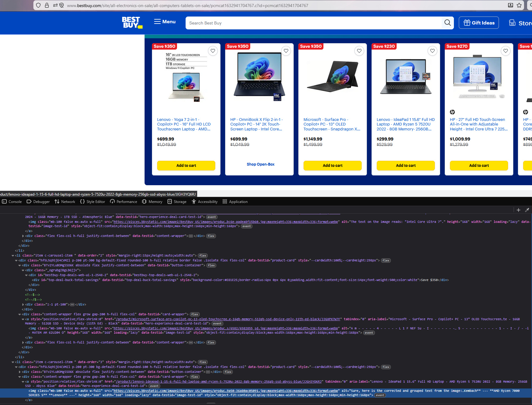This screenshot has height=405, width=532.
Task: Click the Search Best Buy input field
Action: click(x=312, y=23)
